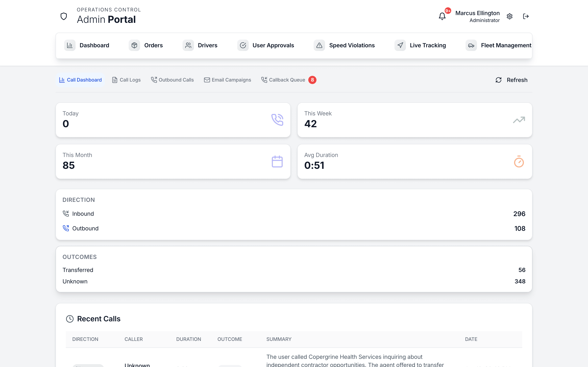Switch to the Call Logs tab

pyautogui.click(x=126, y=80)
